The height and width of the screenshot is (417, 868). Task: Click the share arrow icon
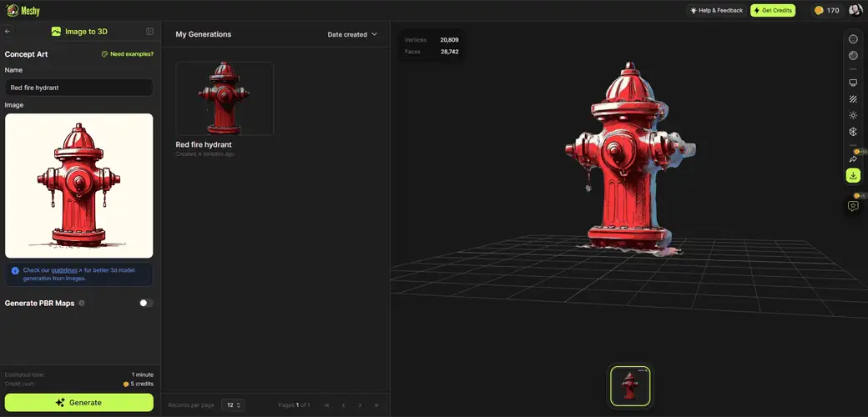pyautogui.click(x=853, y=158)
